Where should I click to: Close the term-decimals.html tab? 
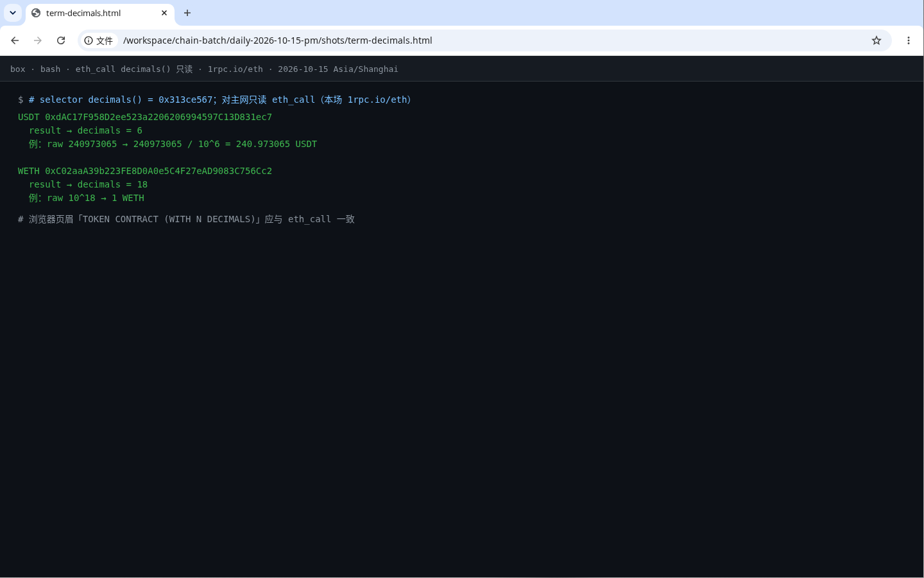click(x=164, y=13)
